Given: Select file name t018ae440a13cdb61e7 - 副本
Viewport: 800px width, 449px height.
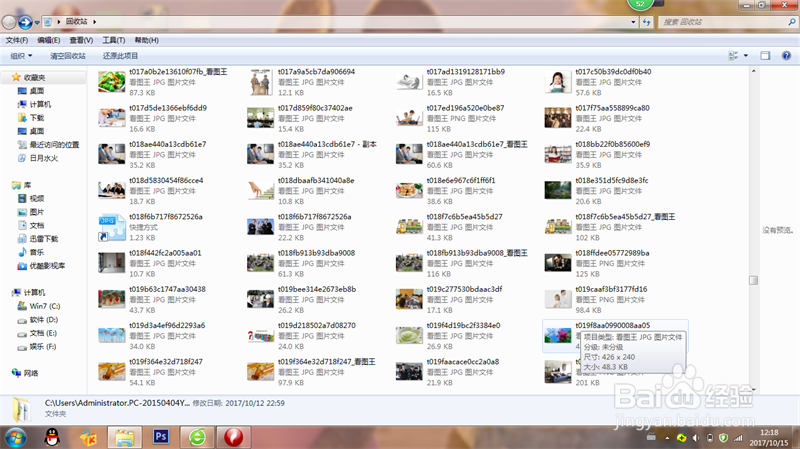Looking at the screenshot, I should pos(327,144).
